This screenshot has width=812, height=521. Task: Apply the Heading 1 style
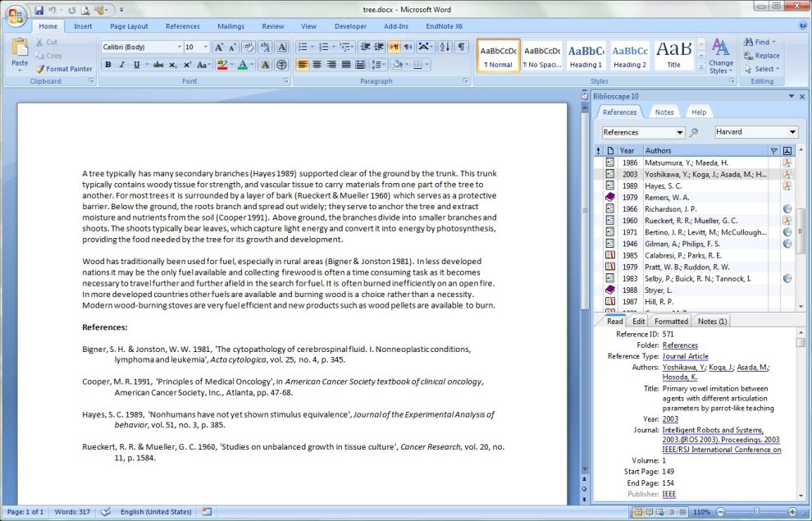coord(586,56)
